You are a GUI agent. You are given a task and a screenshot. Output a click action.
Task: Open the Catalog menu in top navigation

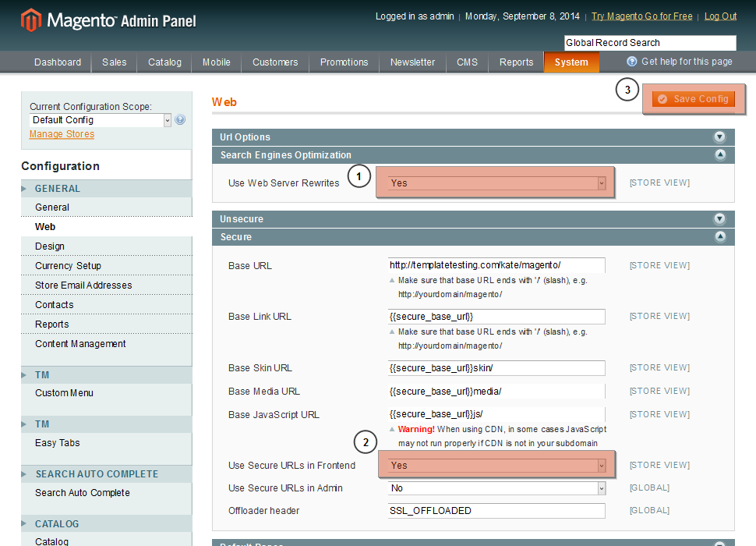click(164, 62)
